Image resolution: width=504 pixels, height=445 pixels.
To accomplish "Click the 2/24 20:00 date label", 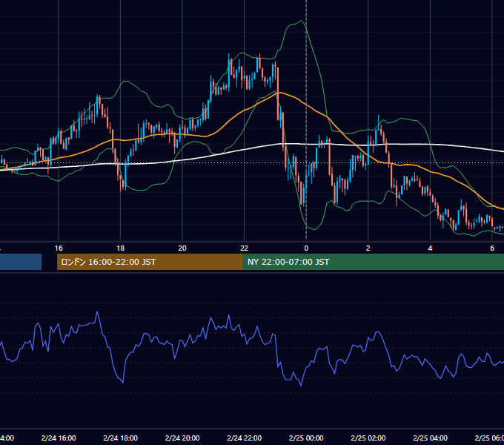I will coord(182,438).
